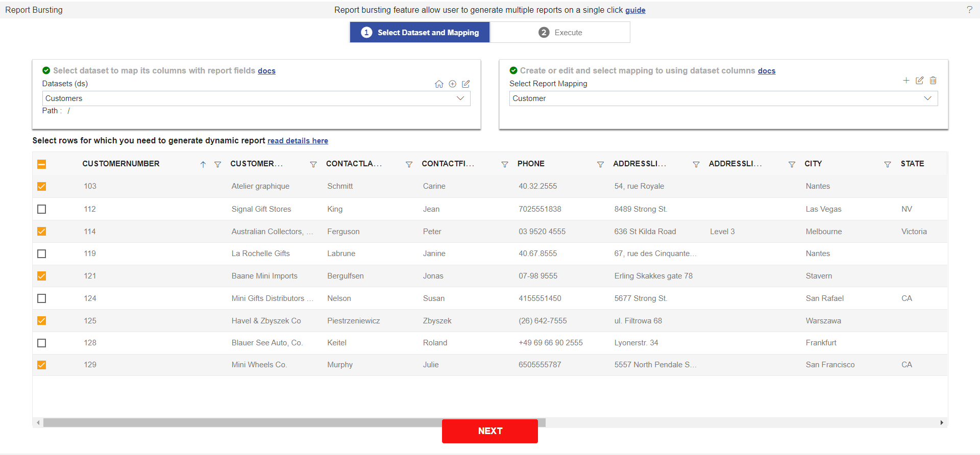Uncheck row 125 Havel & Zbyszek Co
The width and height of the screenshot is (980, 455).
pos(42,321)
